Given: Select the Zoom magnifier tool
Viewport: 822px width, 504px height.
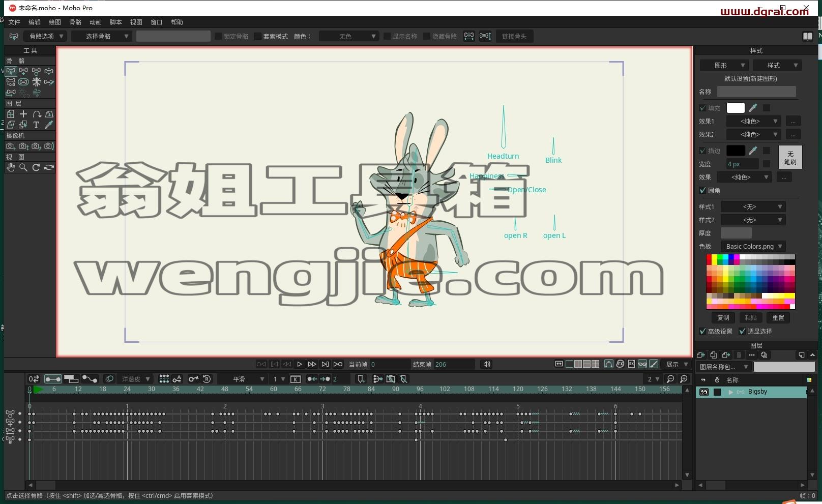Looking at the screenshot, I should pos(23,167).
